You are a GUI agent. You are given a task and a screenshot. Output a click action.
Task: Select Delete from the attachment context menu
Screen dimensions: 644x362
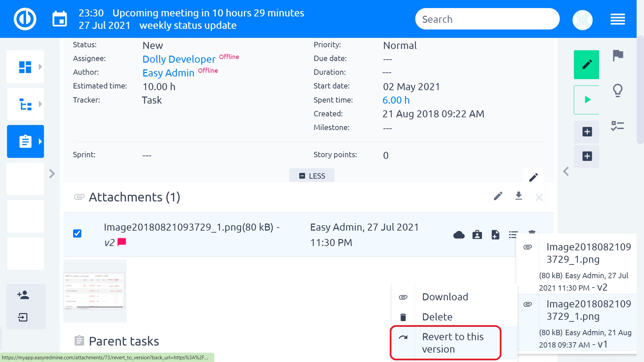[x=437, y=316]
